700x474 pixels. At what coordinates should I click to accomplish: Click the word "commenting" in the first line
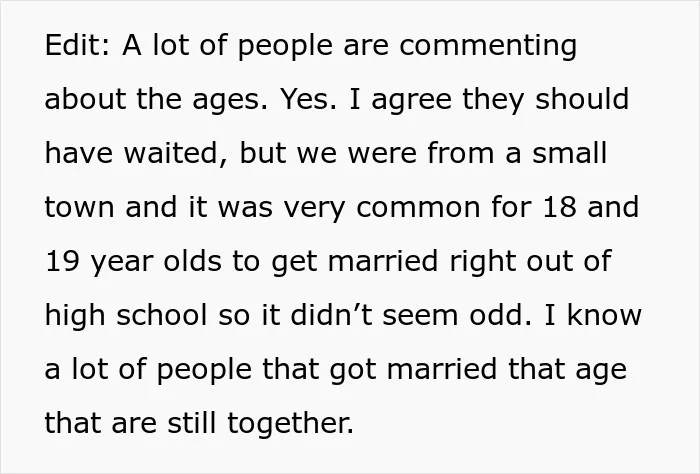pos(488,47)
